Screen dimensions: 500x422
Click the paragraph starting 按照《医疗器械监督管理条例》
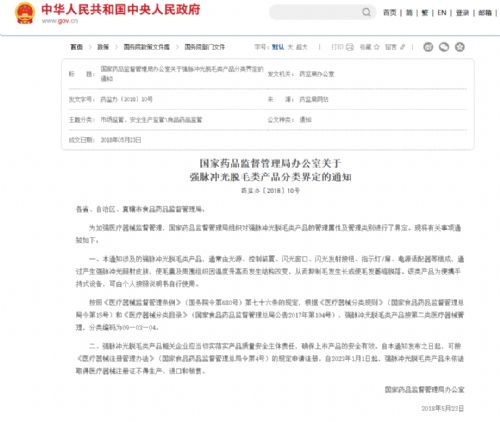click(x=269, y=315)
